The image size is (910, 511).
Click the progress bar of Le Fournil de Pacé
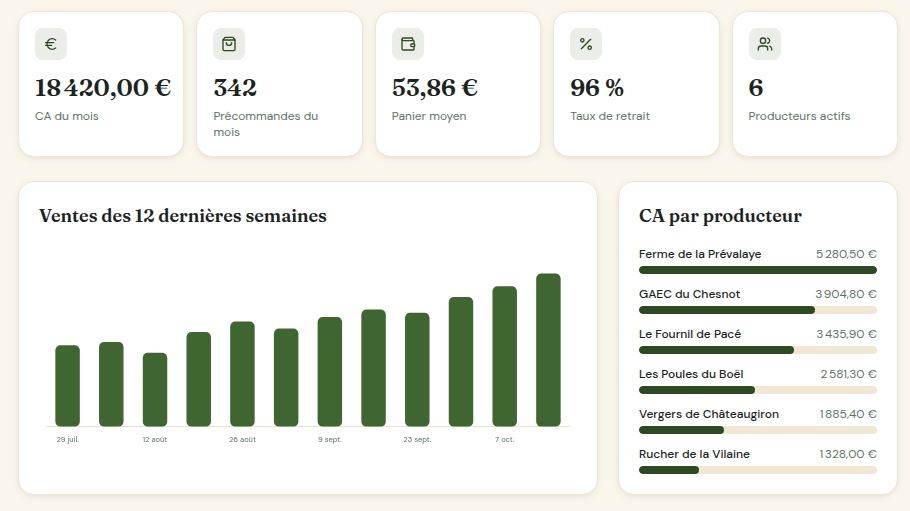coord(758,350)
